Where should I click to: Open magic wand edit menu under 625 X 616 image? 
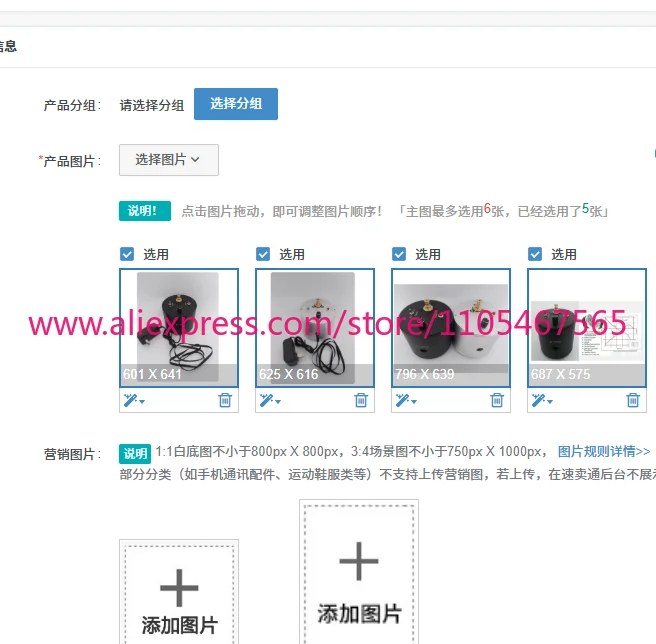coord(270,400)
